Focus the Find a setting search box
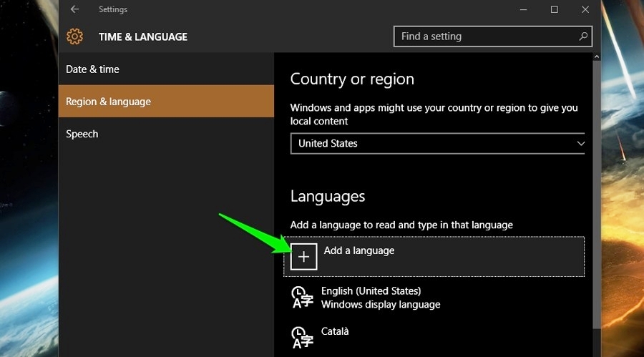The width and height of the screenshot is (644, 357). pyautogui.click(x=492, y=36)
